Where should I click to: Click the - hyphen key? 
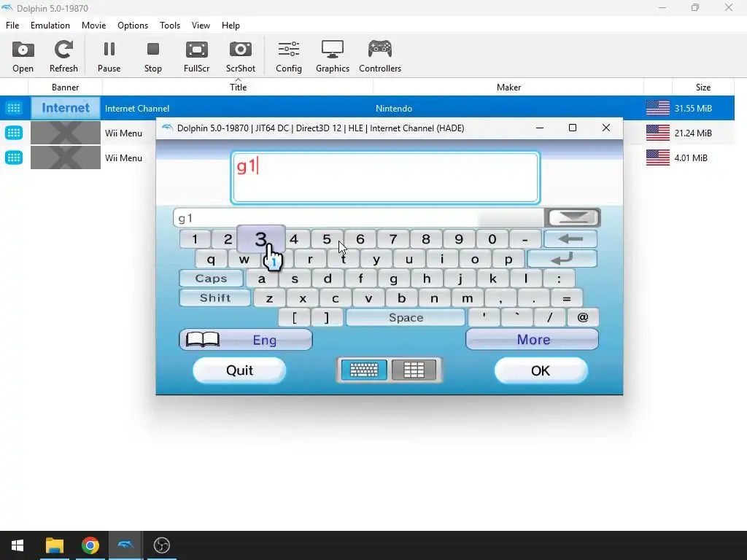pyautogui.click(x=525, y=239)
